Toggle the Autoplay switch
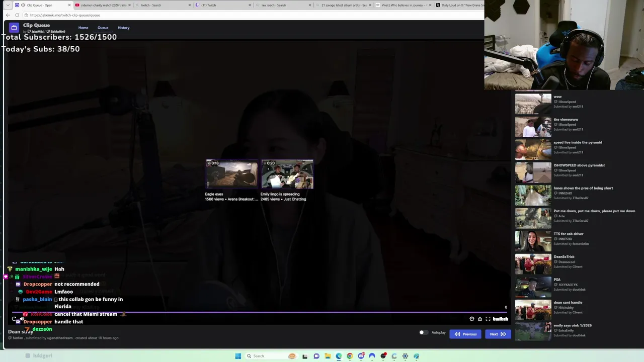 pyautogui.click(x=423, y=332)
